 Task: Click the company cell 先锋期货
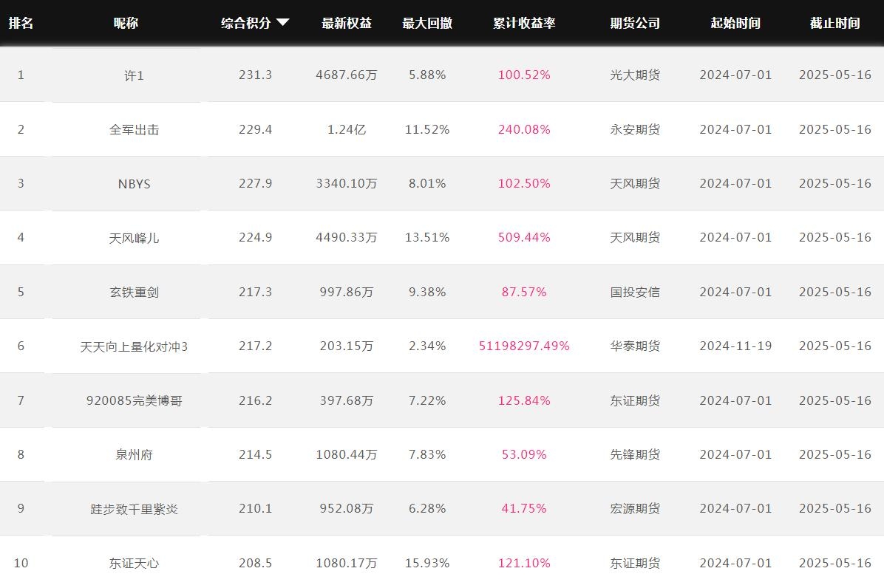pyautogui.click(x=635, y=454)
